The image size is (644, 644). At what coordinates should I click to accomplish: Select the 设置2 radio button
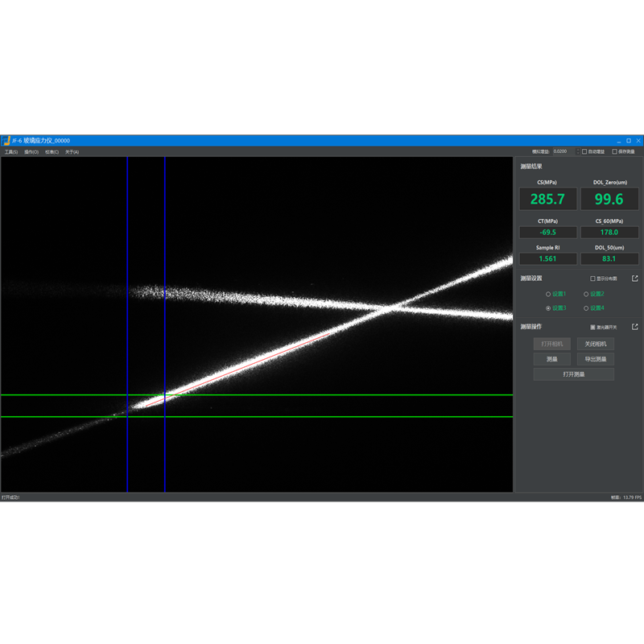pyautogui.click(x=586, y=294)
